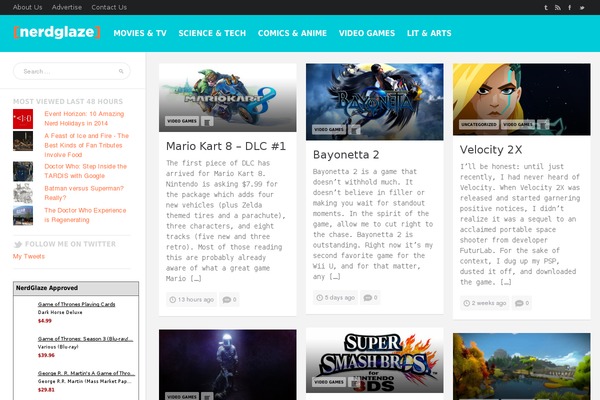Click the 5 days ago timestamp
600x400 pixels.
click(x=339, y=297)
